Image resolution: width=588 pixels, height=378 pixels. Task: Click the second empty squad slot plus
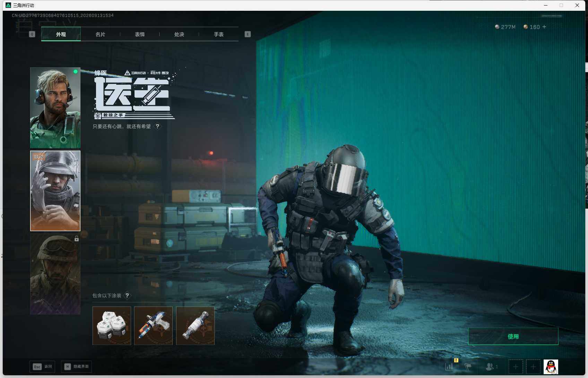tap(533, 367)
